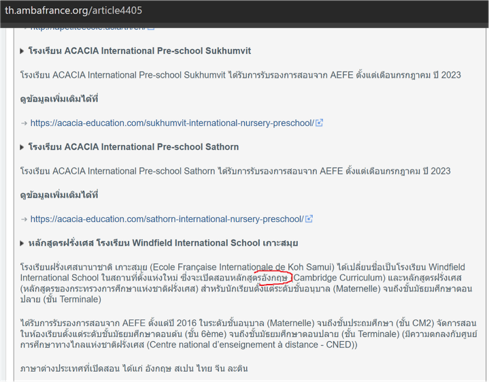489x382 pixels.
Task: Click the arrow icon before Sathorn URL
Action: (x=24, y=219)
